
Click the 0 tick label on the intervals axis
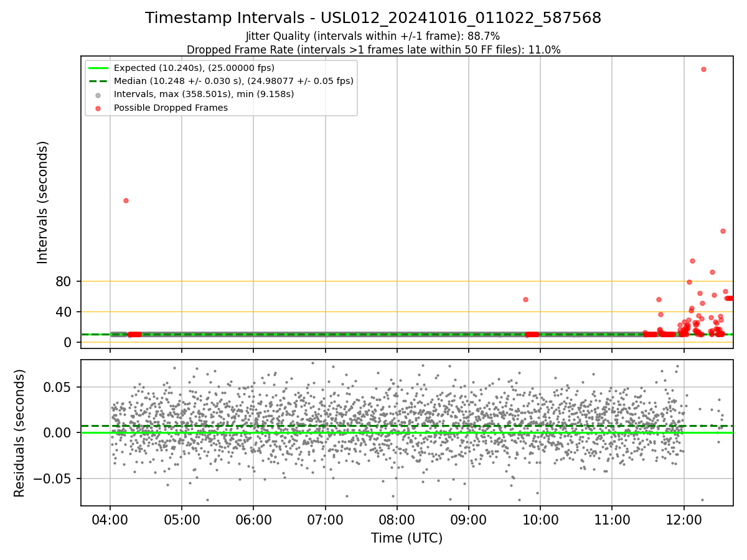tap(68, 342)
